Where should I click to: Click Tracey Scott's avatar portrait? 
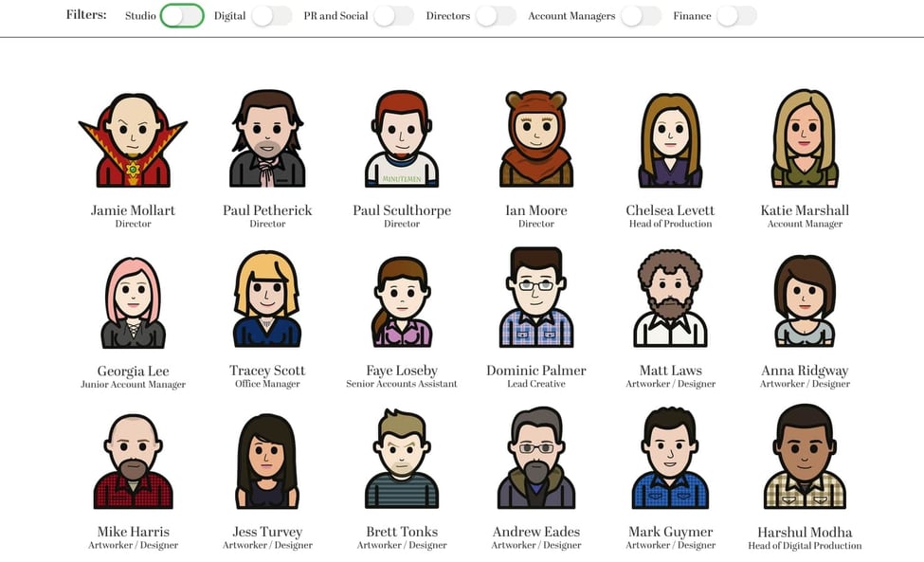click(267, 299)
